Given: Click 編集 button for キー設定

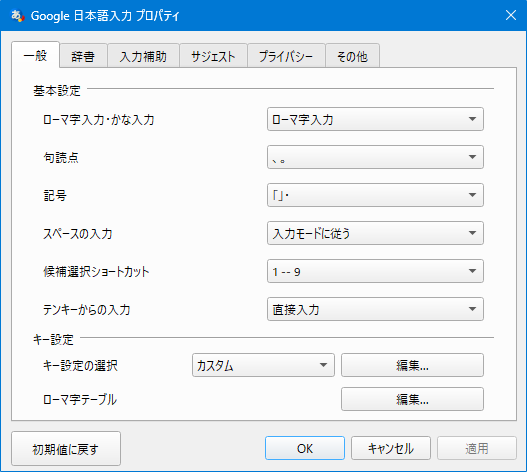Looking at the screenshot, I should pos(412,365).
